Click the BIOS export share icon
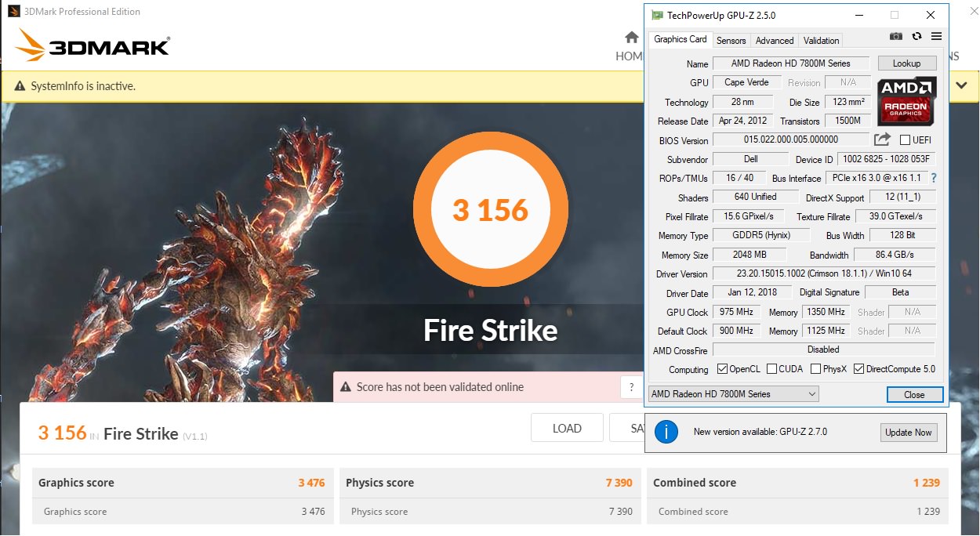The height and width of the screenshot is (536, 980). click(x=882, y=139)
